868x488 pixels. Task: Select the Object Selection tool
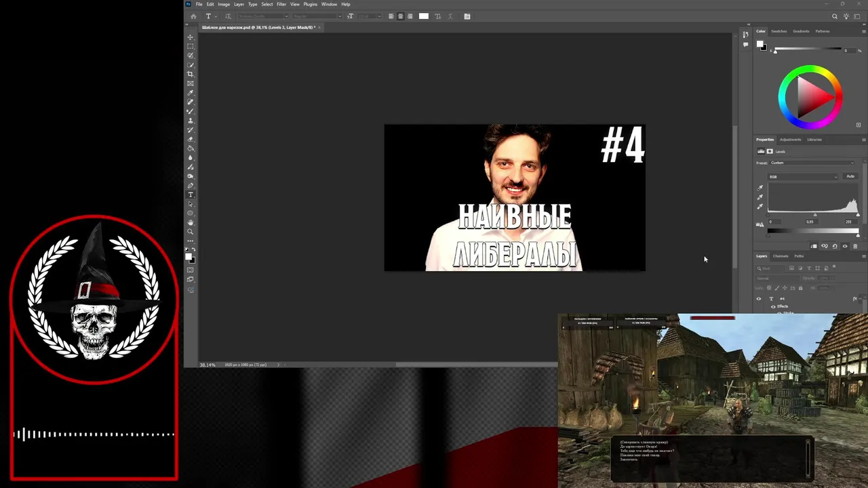click(191, 65)
